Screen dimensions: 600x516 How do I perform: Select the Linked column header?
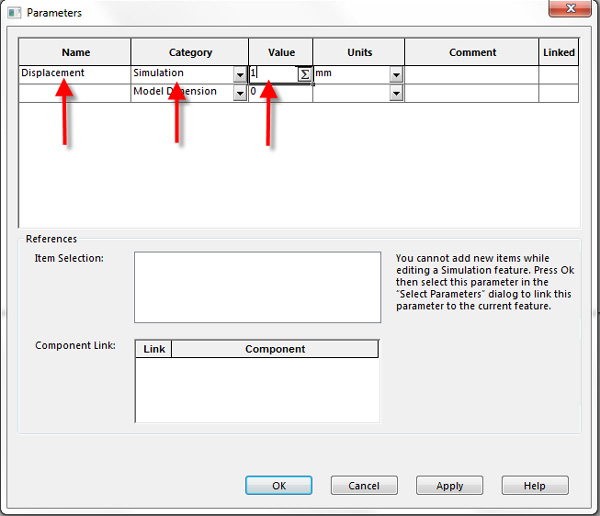point(559,52)
